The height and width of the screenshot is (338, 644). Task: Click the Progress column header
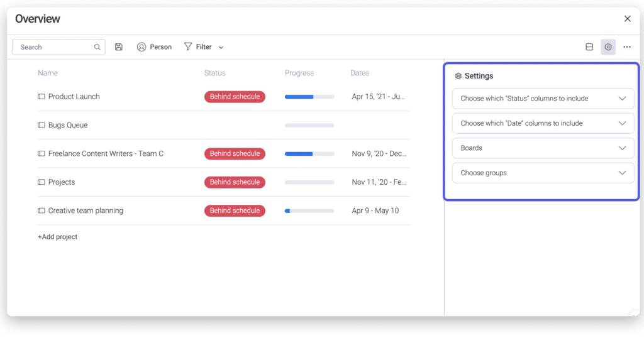(299, 73)
